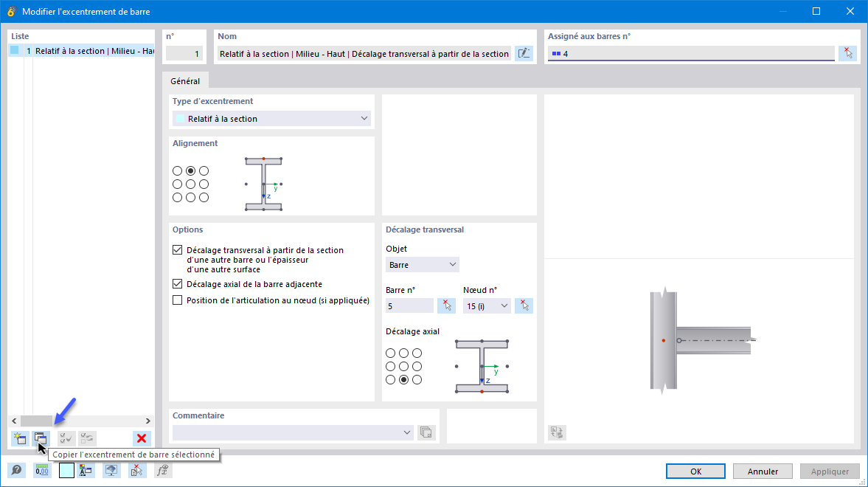Open the units and decimals 0.00 icon
This screenshot has height=487, width=868.
pyautogui.click(x=42, y=471)
